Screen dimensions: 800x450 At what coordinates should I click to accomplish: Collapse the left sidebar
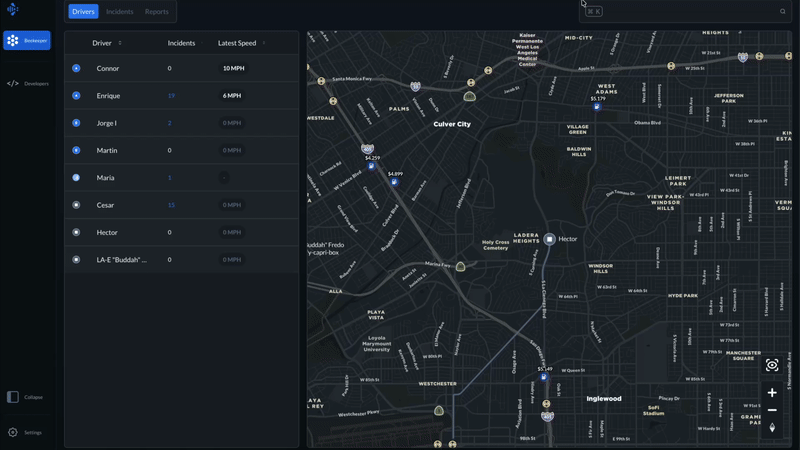pos(13,397)
